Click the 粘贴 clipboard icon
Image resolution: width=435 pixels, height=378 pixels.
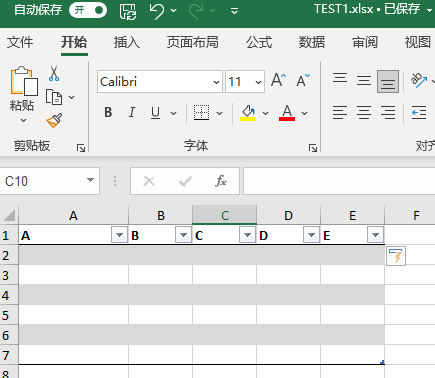click(24, 81)
